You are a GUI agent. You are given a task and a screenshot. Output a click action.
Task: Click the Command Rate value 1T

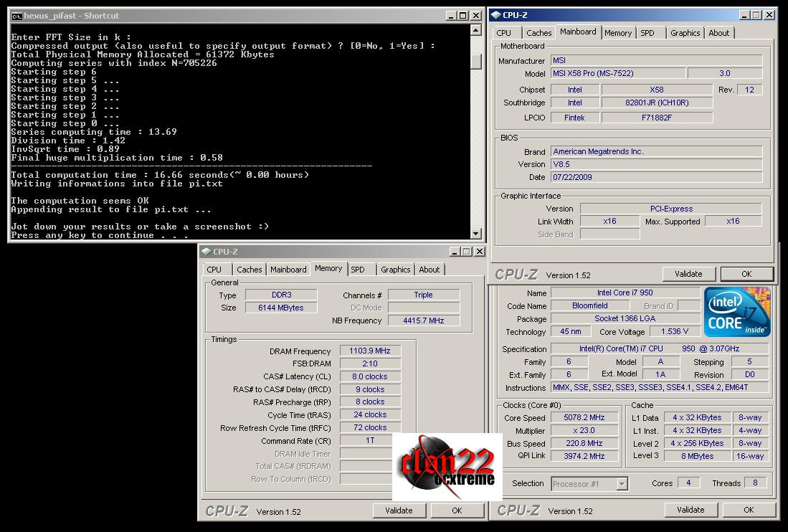click(370, 440)
